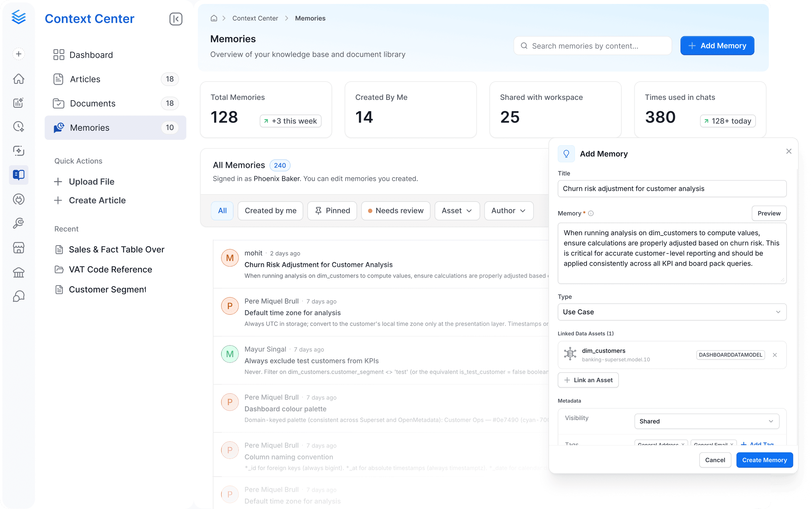Open the chat bubble icon in rail
Screen dimensions: 812x509
tap(19, 296)
